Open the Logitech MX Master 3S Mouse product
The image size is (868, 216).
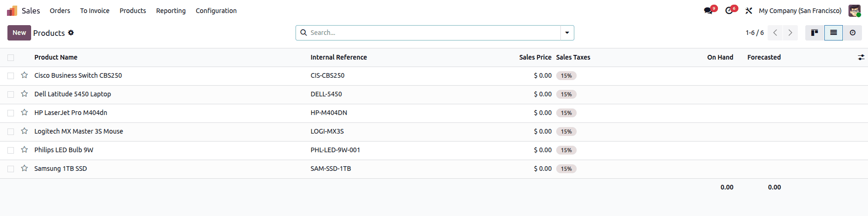pyautogui.click(x=79, y=131)
